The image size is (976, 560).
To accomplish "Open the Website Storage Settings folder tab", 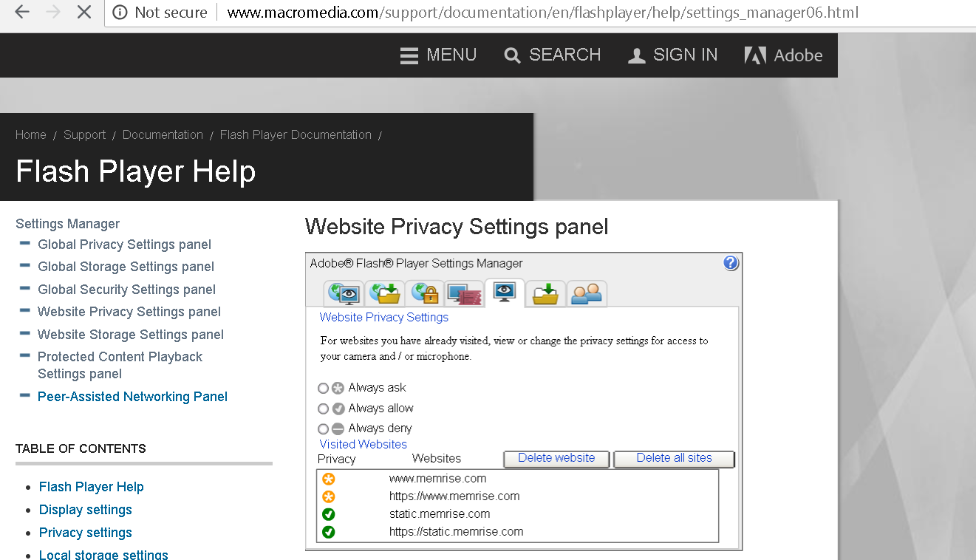I will [545, 293].
